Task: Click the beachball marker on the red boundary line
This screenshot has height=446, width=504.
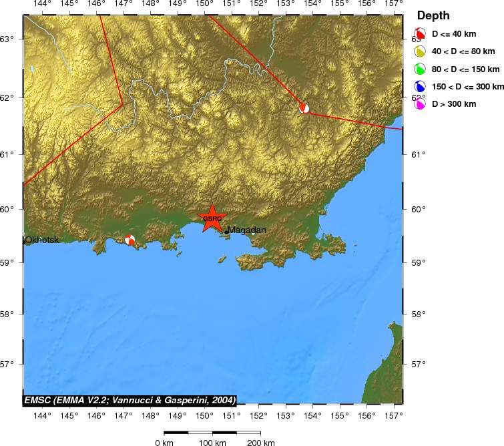Action: click(x=304, y=108)
